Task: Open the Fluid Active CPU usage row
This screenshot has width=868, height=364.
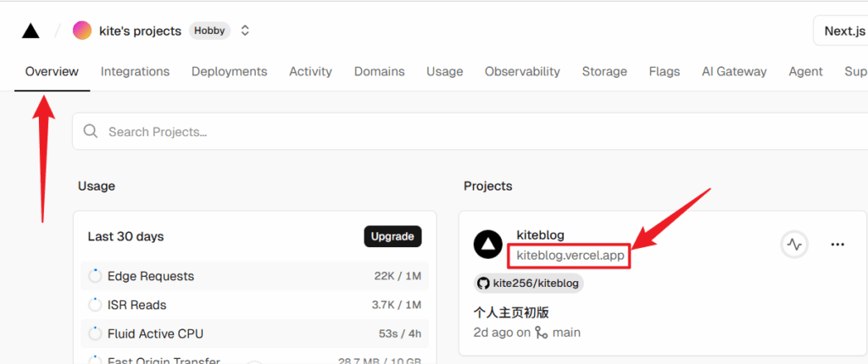Action: pyautogui.click(x=254, y=334)
